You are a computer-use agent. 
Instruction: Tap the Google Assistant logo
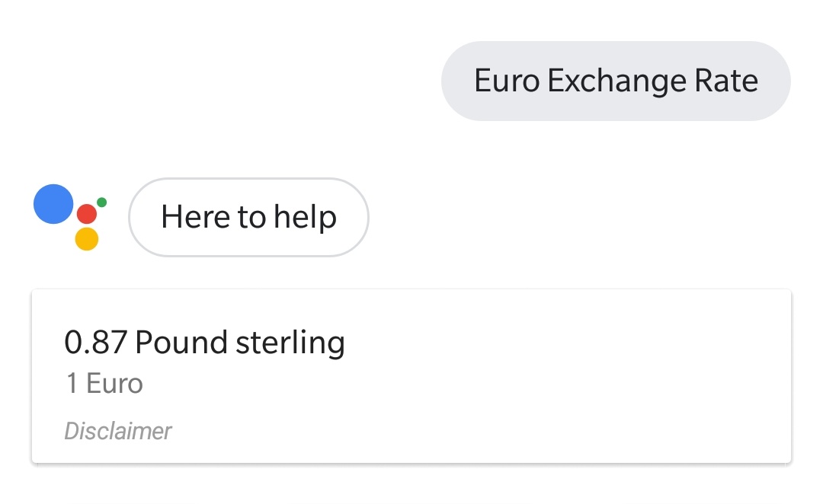coord(70,217)
